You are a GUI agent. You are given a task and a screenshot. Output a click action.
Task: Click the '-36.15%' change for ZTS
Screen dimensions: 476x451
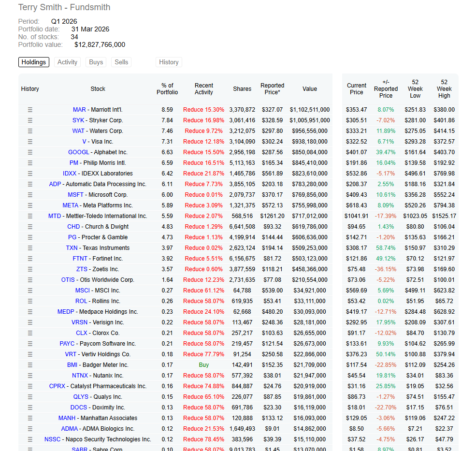[386, 269]
